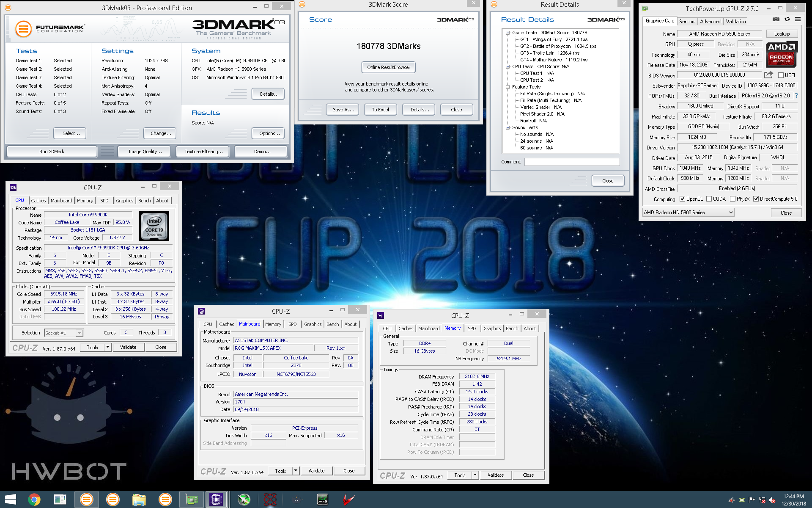Click Change... button under Settings
This screenshot has width=812, height=508.
pyautogui.click(x=161, y=133)
